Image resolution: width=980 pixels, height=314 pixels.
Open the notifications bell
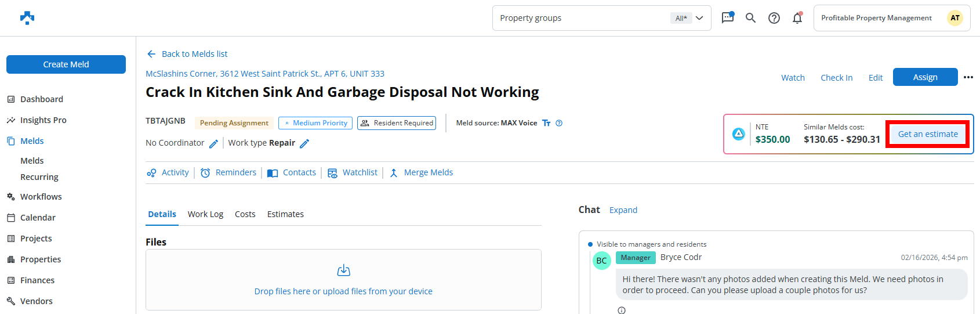pyautogui.click(x=797, y=18)
